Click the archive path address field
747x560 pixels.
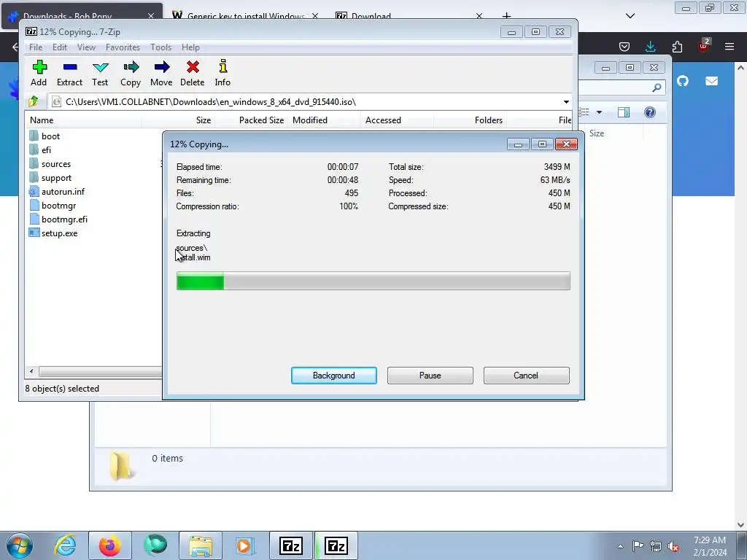[x=305, y=102]
